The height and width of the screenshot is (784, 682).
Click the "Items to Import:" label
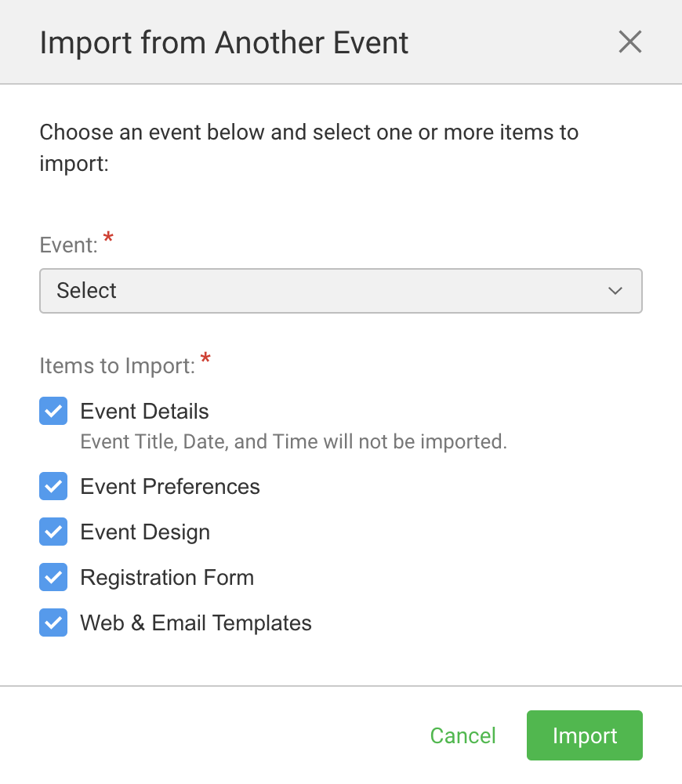point(117,366)
